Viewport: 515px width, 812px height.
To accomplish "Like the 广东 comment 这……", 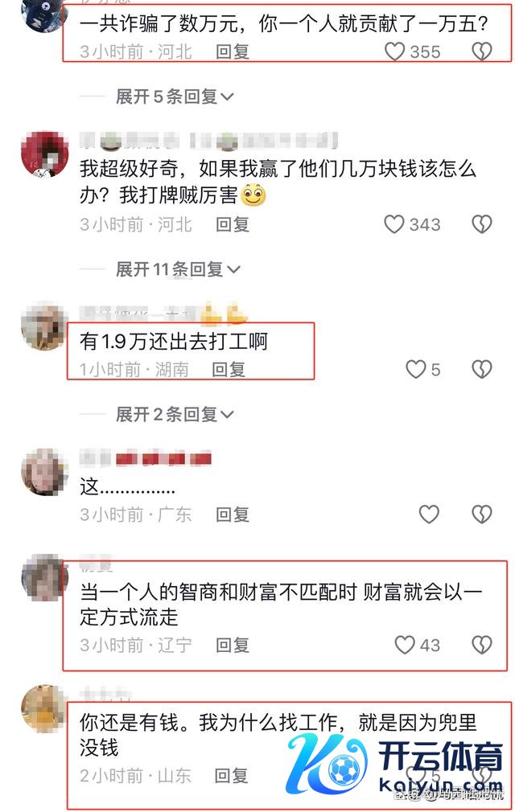I will click(x=429, y=515).
